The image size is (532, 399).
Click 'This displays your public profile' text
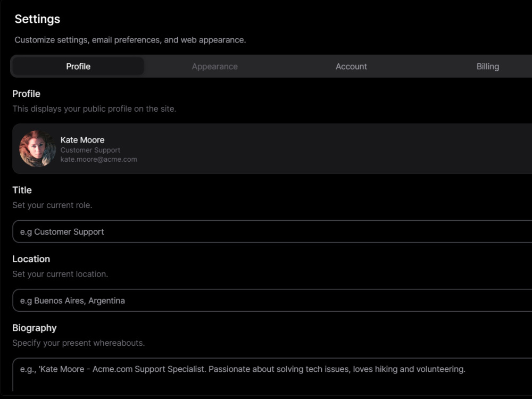click(94, 109)
